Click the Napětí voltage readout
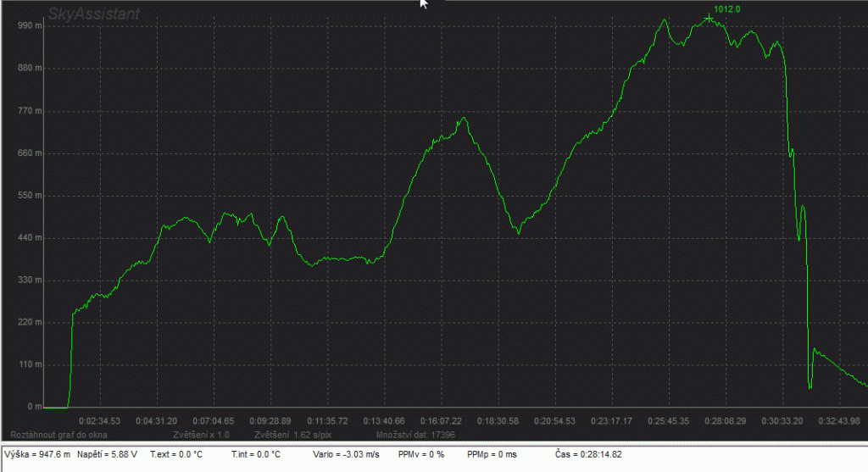Image resolution: width=868 pixels, height=472 pixels. [105, 455]
